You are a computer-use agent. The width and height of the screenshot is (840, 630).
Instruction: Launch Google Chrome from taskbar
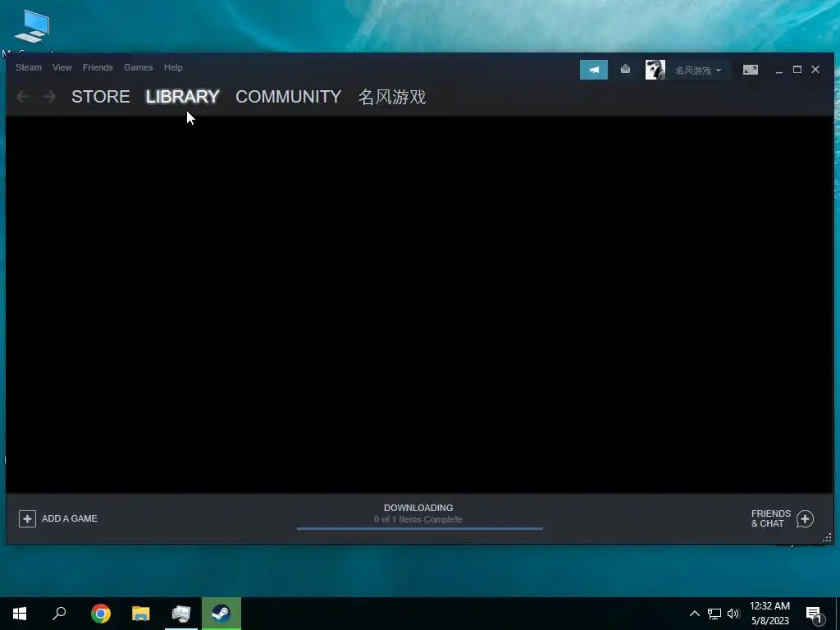[x=101, y=614]
